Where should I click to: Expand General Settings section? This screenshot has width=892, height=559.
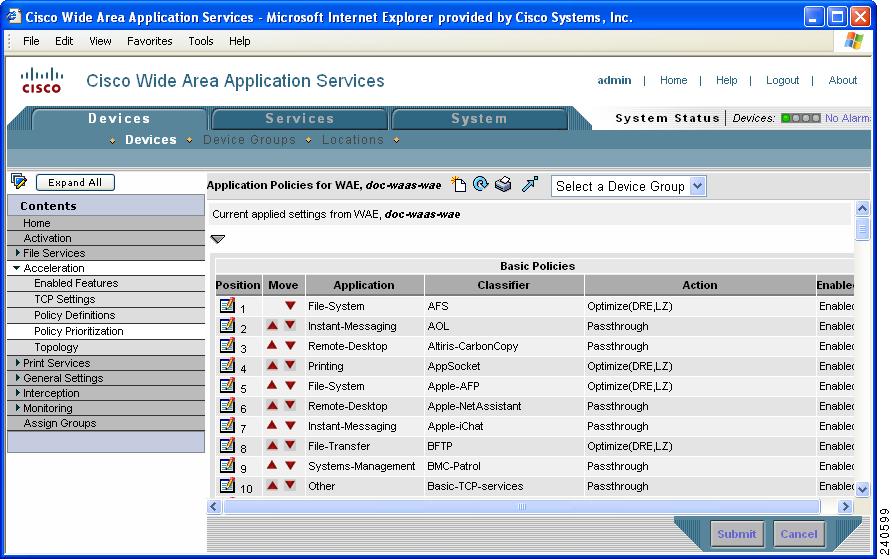[x=18, y=378]
